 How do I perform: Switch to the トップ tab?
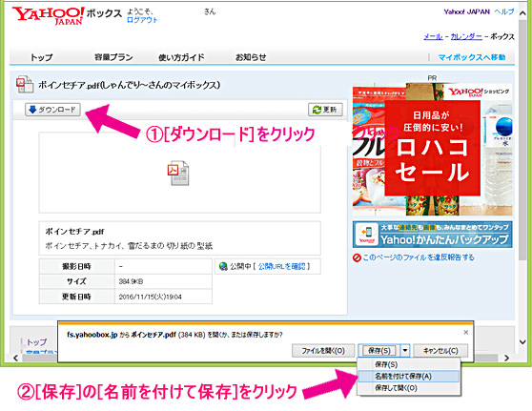tap(41, 57)
